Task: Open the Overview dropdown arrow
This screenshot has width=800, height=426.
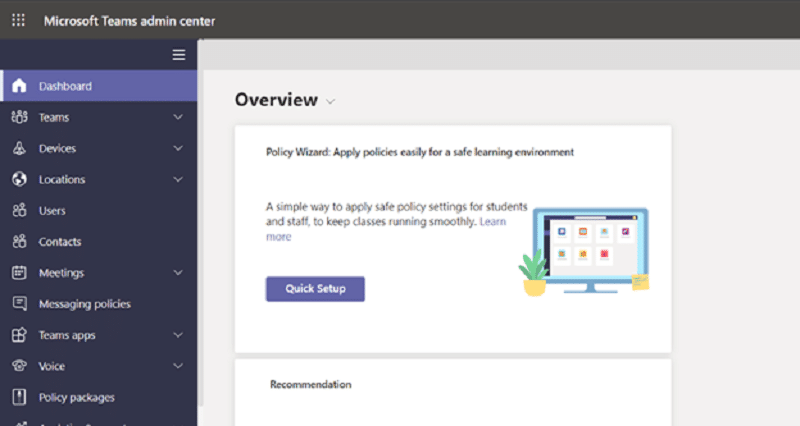Action: [331, 102]
